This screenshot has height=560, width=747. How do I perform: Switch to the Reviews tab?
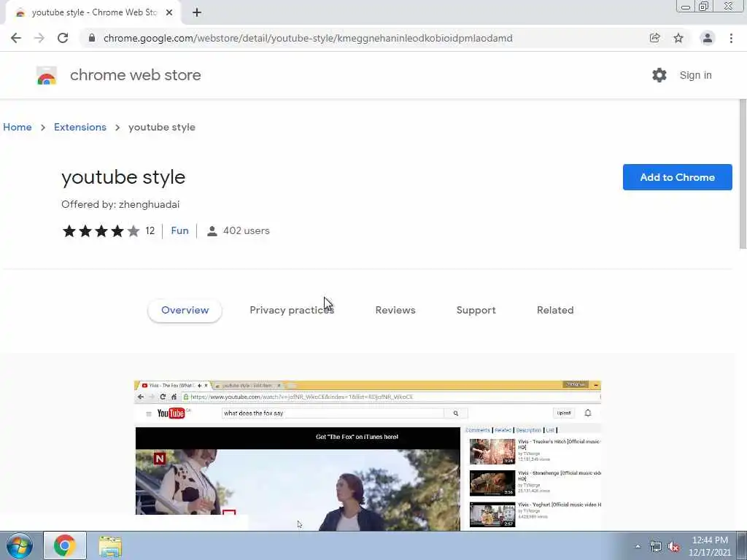pos(395,310)
